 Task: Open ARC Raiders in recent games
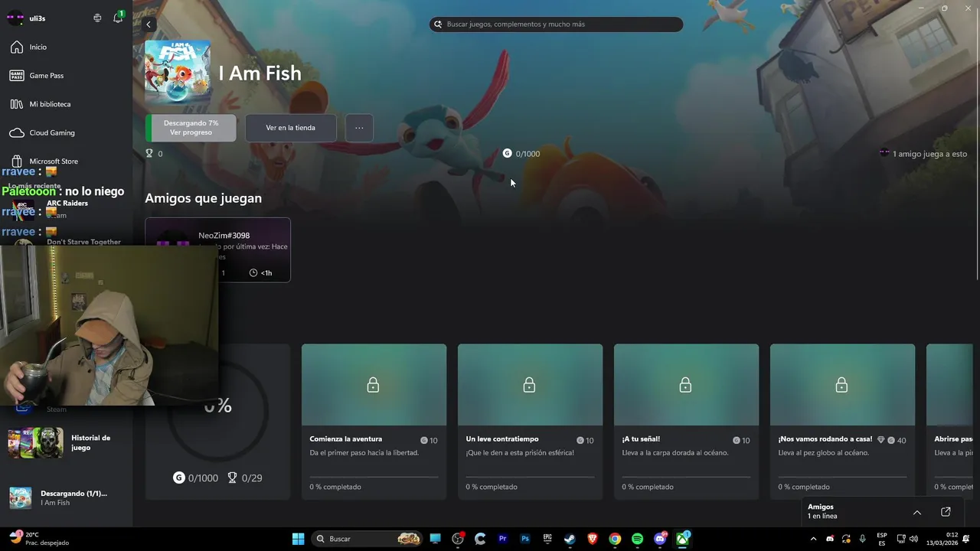pyautogui.click(x=66, y=208)
